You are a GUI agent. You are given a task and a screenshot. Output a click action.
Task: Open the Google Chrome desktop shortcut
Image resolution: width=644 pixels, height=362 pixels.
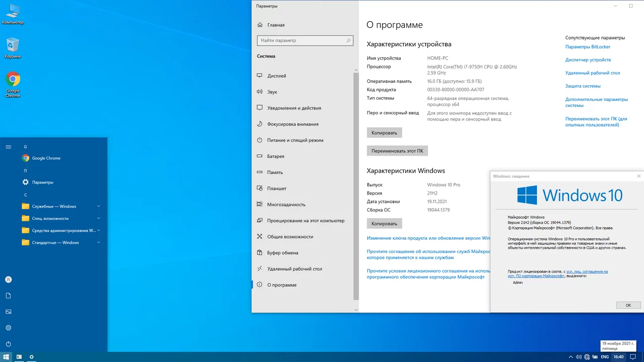13,85
